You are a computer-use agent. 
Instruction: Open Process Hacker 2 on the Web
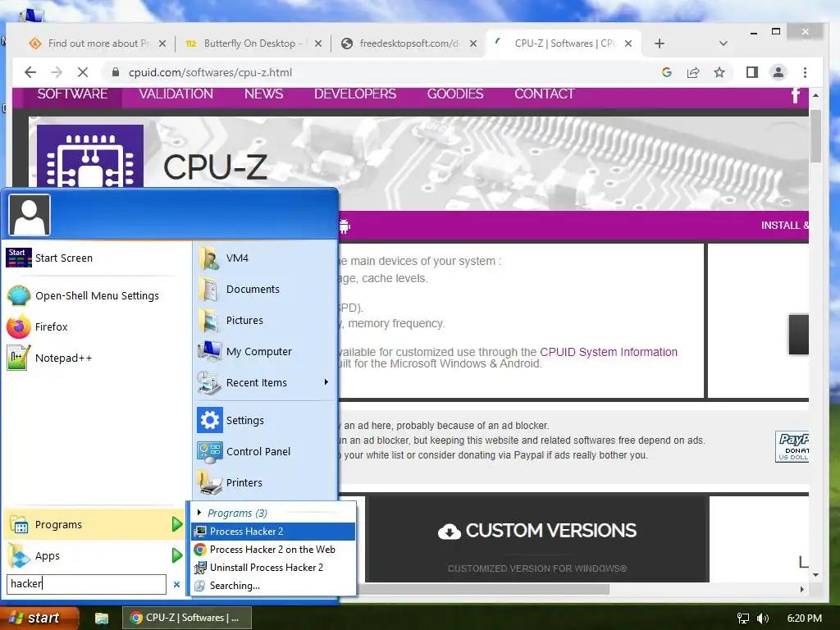(272, 549)
